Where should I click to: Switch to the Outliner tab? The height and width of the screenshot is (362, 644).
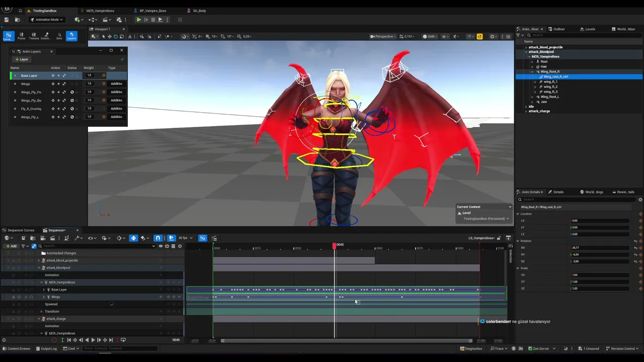559,29
